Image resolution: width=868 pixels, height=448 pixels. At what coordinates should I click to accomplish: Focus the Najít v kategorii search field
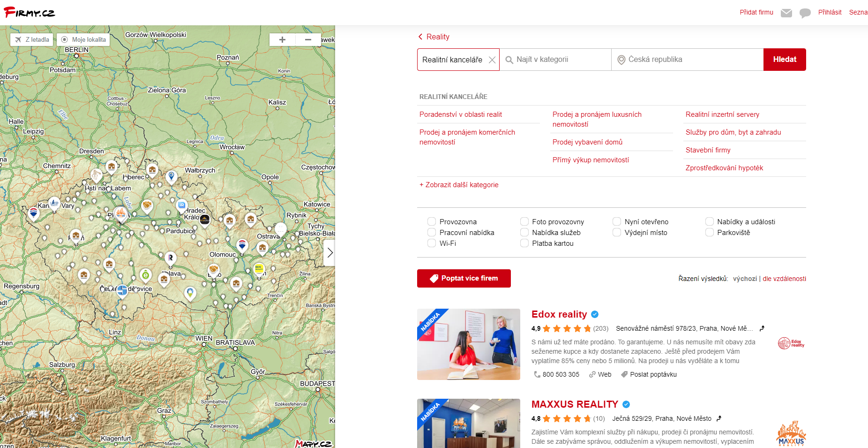555,60
